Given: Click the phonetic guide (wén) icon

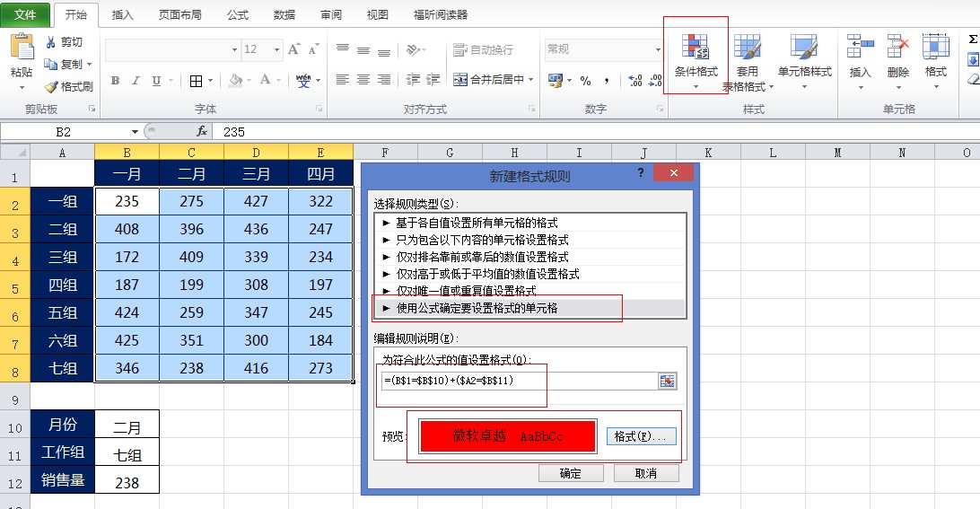Looking at the screenshot, I should (x=303, y=80).
